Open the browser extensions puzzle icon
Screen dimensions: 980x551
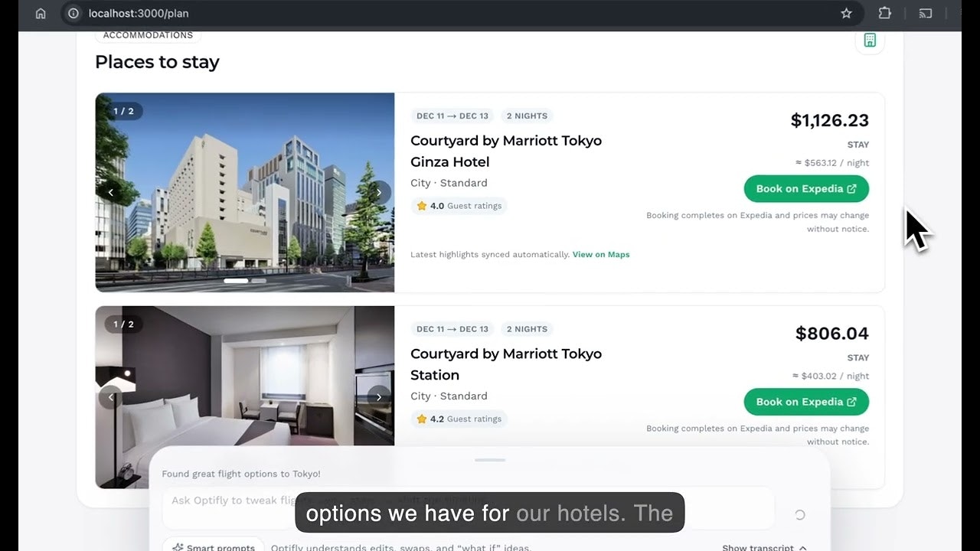884,13
